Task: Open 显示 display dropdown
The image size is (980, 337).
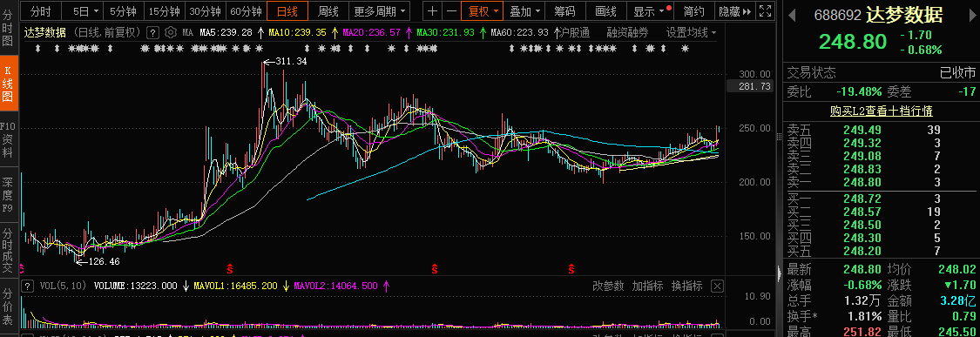Action: click(x=649, y=10)
